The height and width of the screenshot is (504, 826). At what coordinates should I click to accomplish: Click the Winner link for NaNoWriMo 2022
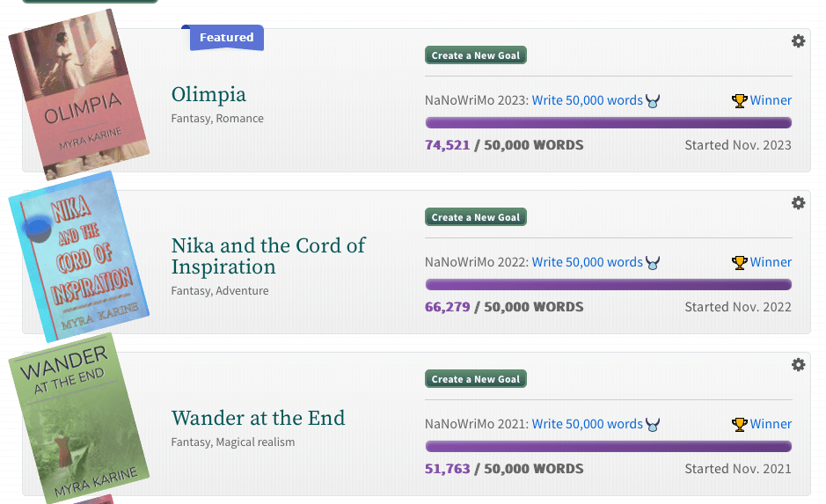point(771,262)
